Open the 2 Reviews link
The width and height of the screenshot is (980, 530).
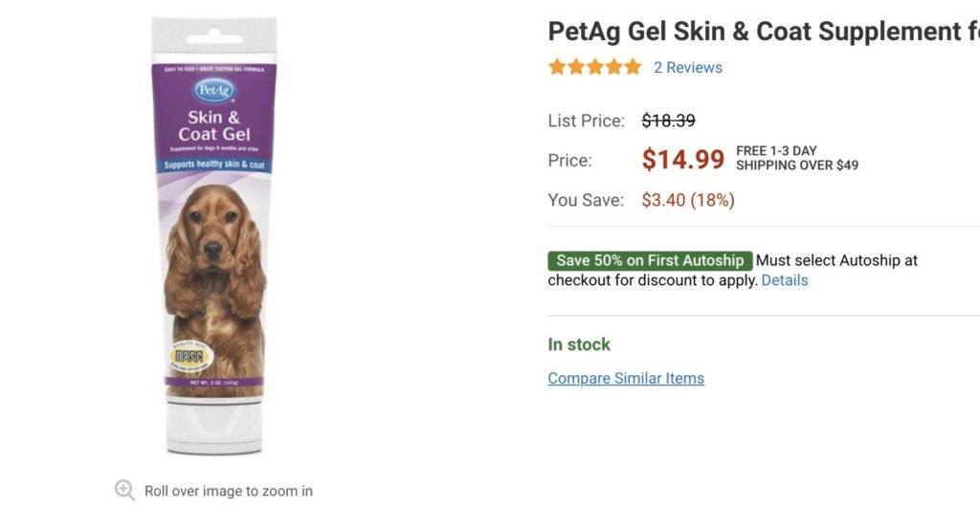pos(687,68)
